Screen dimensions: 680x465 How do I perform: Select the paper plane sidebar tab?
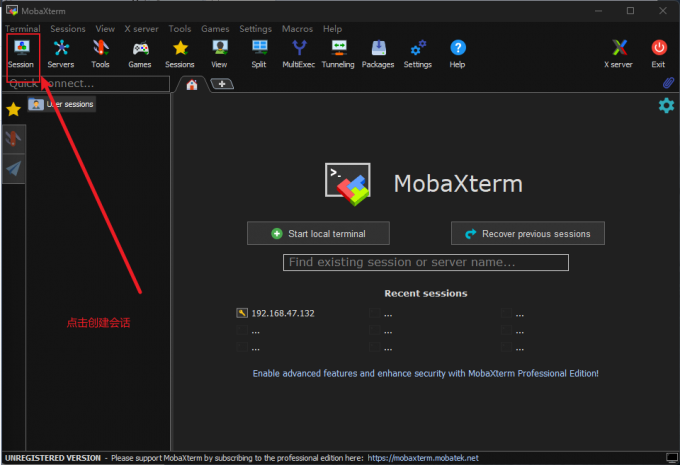click(x=13, y=169)
